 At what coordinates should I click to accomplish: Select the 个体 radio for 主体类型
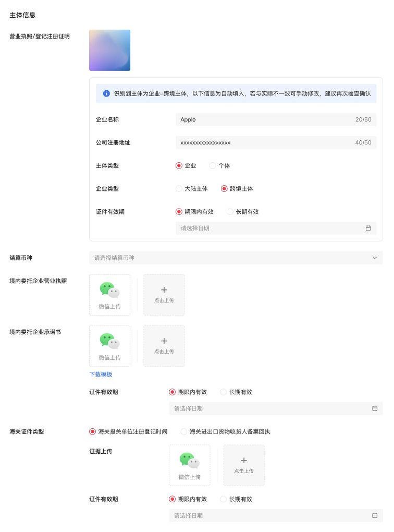pos(213,165)
